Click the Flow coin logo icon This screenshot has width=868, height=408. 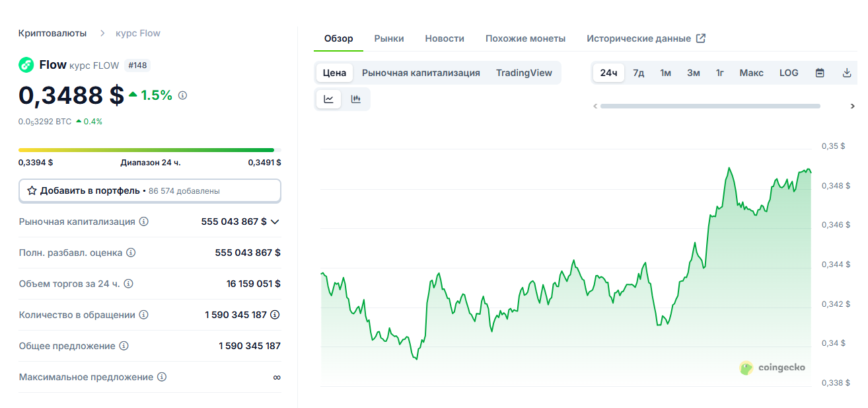[26, 65]
